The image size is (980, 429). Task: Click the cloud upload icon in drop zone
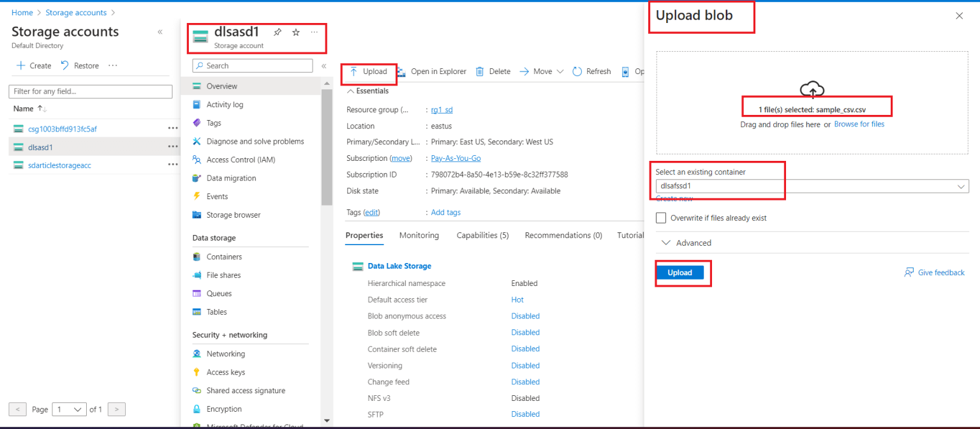812,90
